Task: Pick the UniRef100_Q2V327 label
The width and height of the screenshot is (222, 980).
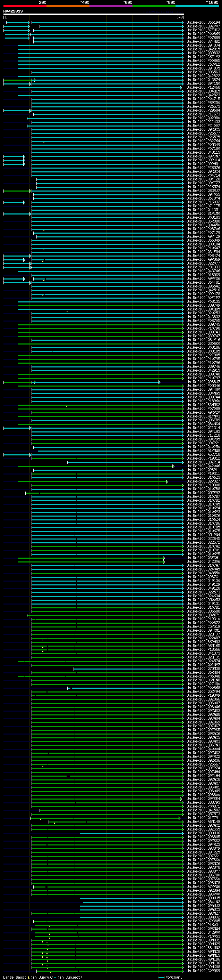Action: pos(203,481)
